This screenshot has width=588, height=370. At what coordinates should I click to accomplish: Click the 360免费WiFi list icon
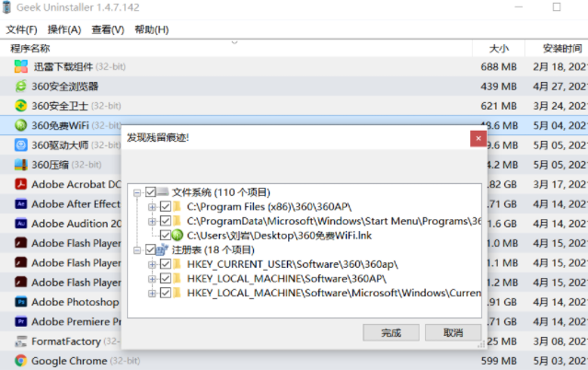point(21,125)
